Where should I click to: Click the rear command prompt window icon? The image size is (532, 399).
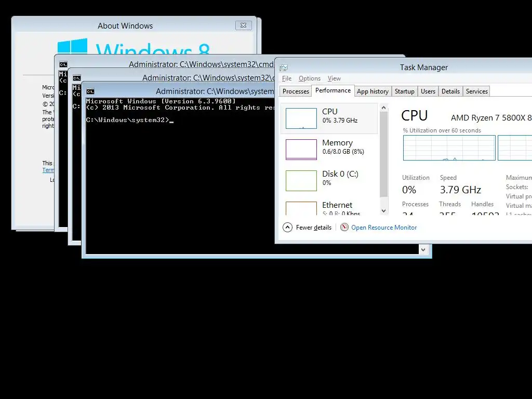coord(63,64)
